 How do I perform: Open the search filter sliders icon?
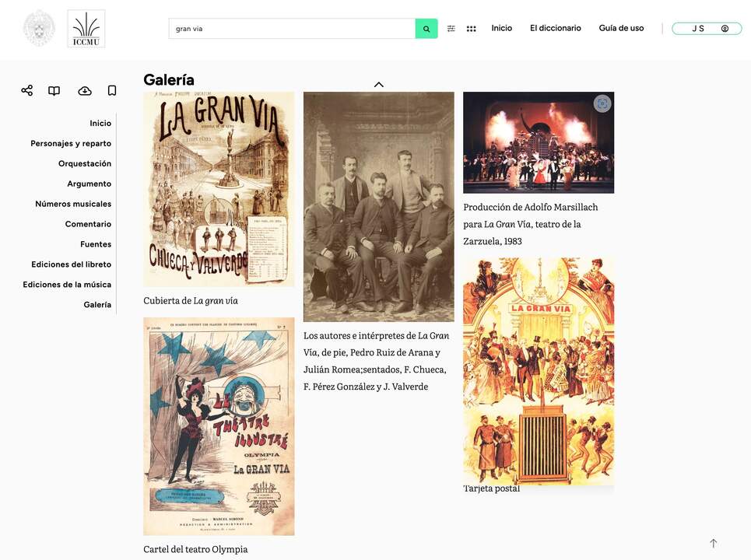(451, 29)
